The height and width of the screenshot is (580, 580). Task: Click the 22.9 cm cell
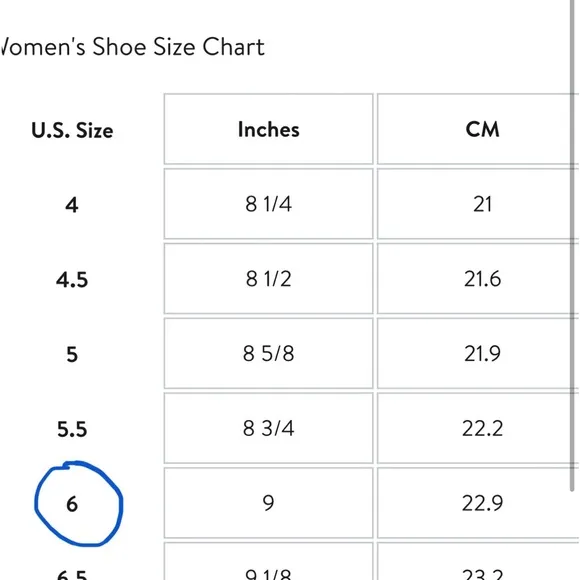point(478,503)
